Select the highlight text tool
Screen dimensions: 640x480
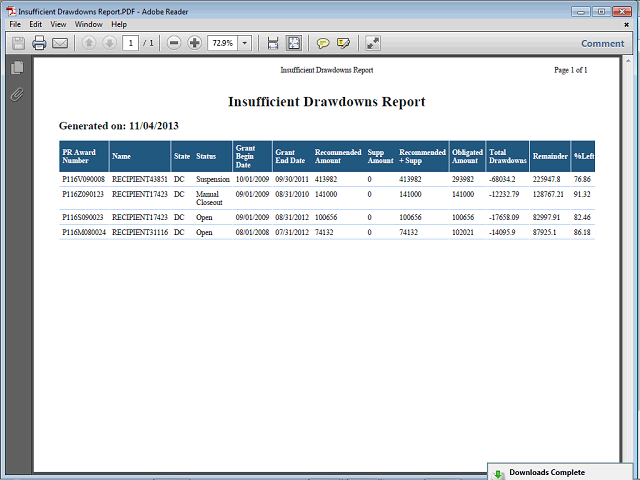coord(344,43)
